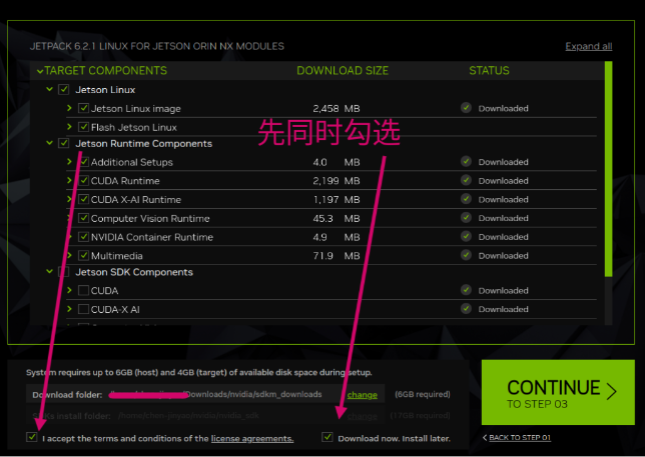Expand the CUDA SDK row chevron

(69, 290)
